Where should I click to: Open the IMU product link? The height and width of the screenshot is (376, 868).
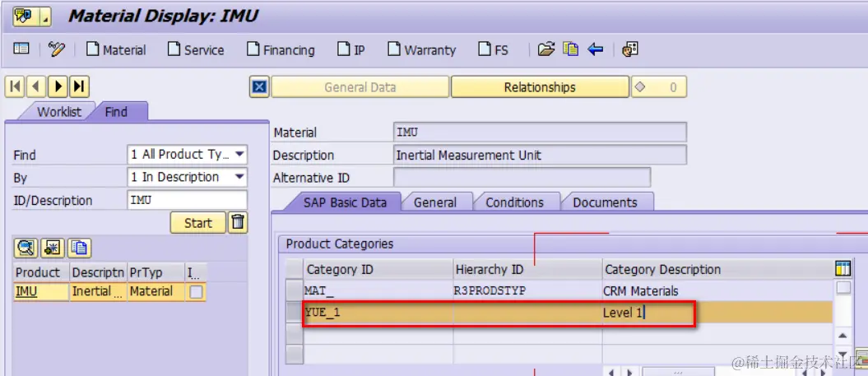tap(26, 291)
